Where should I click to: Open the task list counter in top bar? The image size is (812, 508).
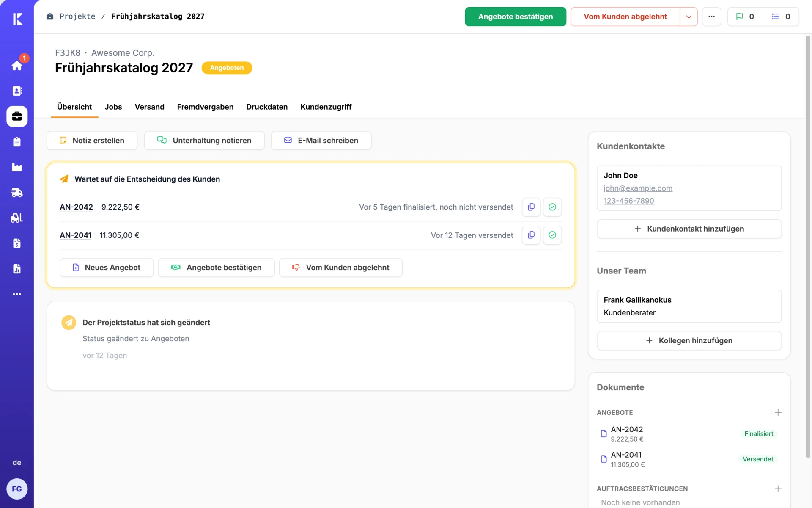click(781, 17)
